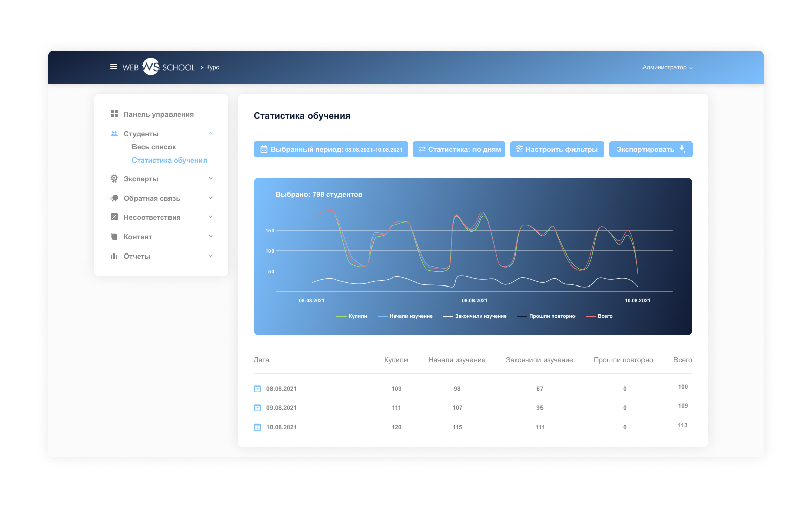
Task: Sort by Всего column header
Action: pos(683,360)
